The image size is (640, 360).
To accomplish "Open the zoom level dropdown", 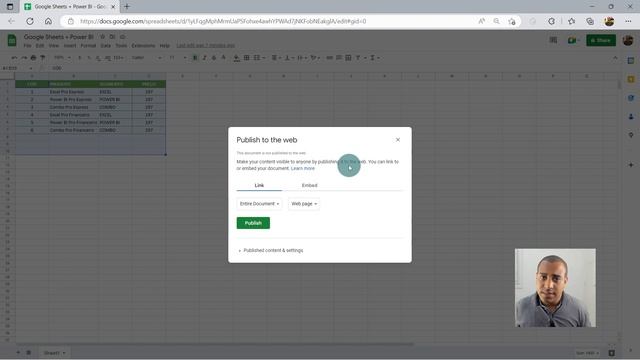I will pyautogui.click(x=62, y=58).
